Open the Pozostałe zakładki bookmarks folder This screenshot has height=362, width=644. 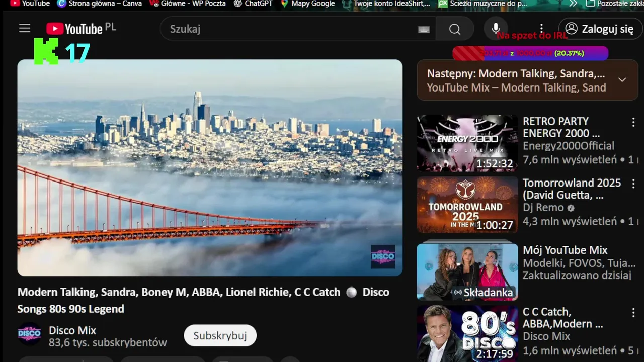[615, 4]
